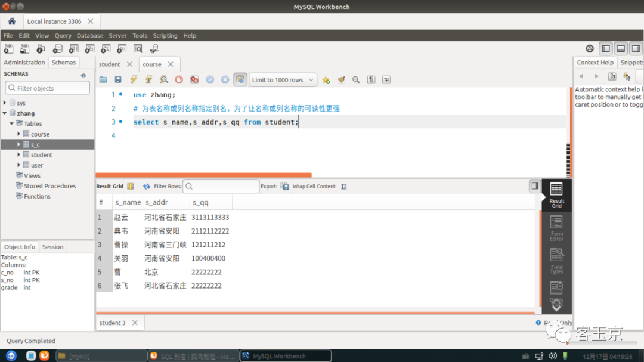Expand the user table
Viewport: 644px width, 362px height.
click(18, 165)
